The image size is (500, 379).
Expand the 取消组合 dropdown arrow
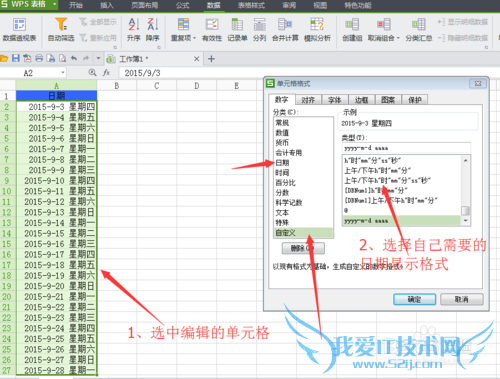click(398, 38)
